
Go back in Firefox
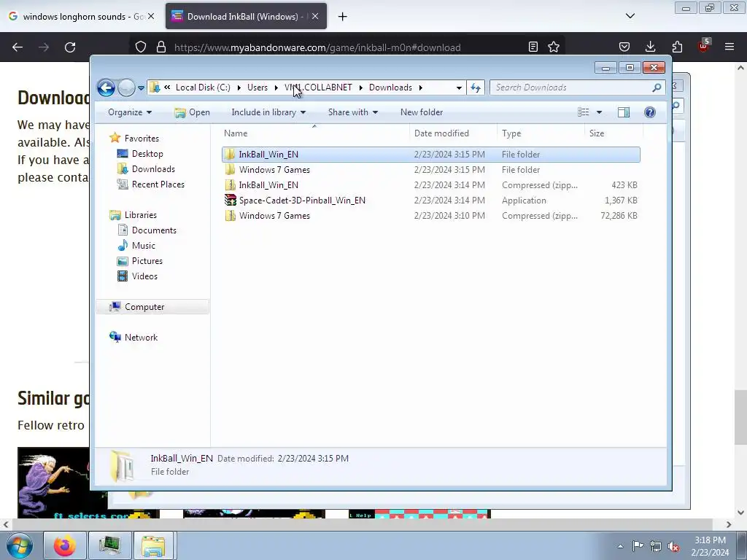(18, 47)
